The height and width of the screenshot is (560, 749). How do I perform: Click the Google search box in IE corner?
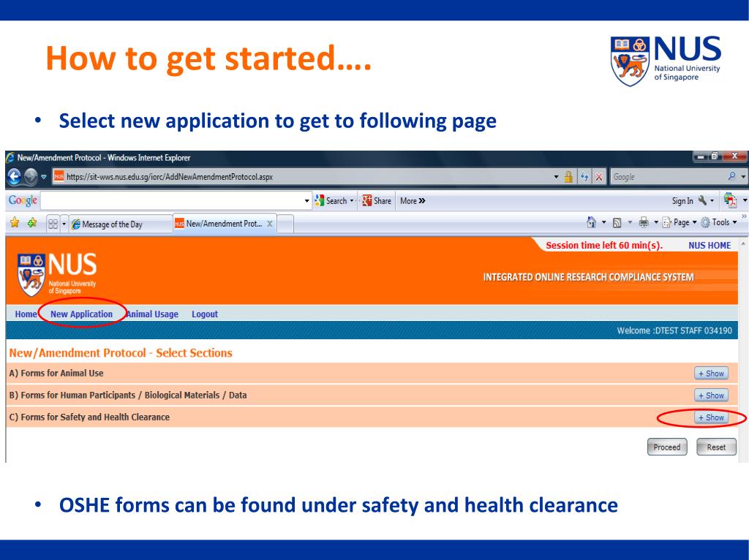[669, 177]
